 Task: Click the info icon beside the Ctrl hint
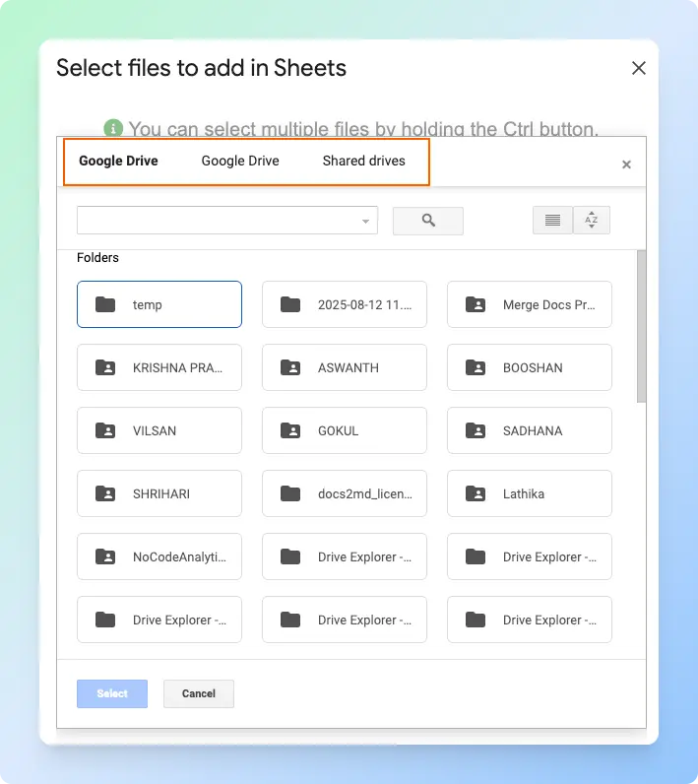point(114,128)
